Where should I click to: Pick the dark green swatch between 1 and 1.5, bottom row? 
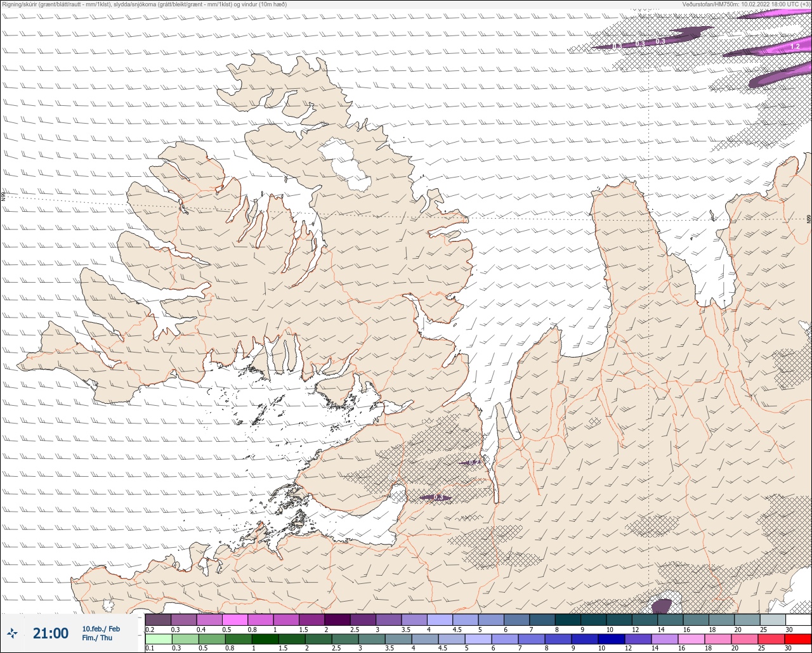click(x=265, y=639)
